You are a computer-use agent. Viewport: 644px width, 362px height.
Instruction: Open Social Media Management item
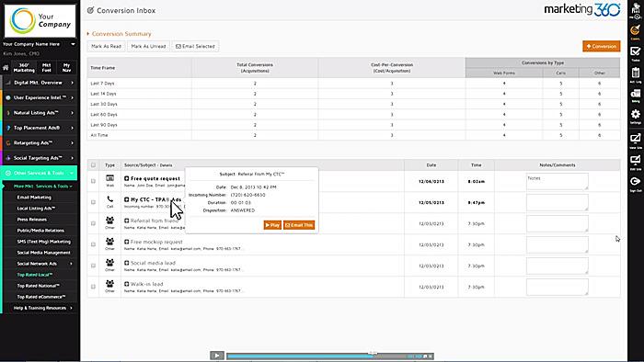point(43,253)
